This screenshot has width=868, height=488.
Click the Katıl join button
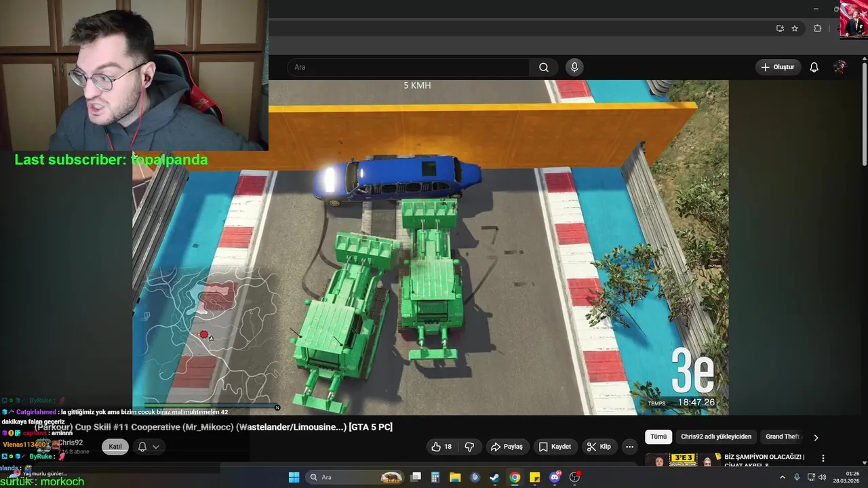point(115,447)
